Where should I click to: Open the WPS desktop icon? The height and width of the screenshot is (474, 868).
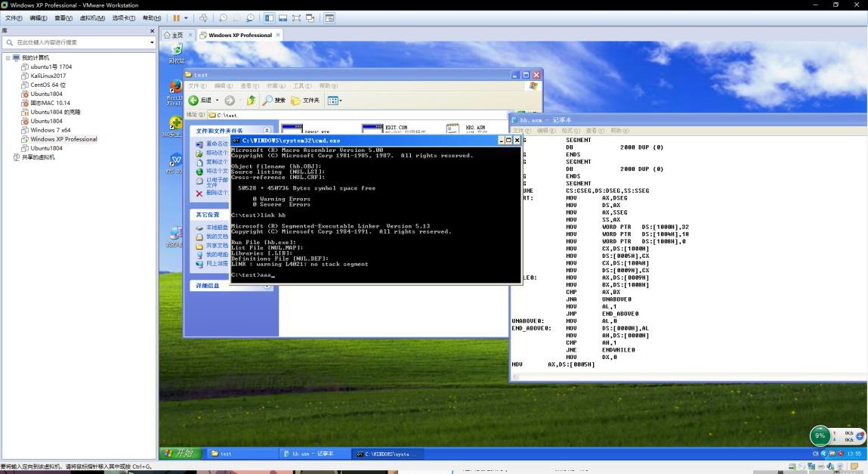pyautogui.click(x=175, y=163)
